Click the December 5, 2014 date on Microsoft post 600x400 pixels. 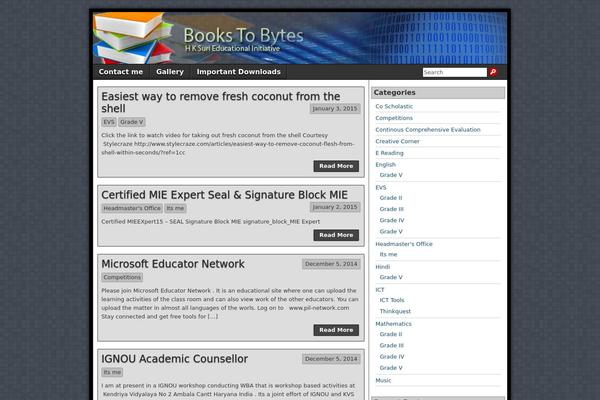331,264
